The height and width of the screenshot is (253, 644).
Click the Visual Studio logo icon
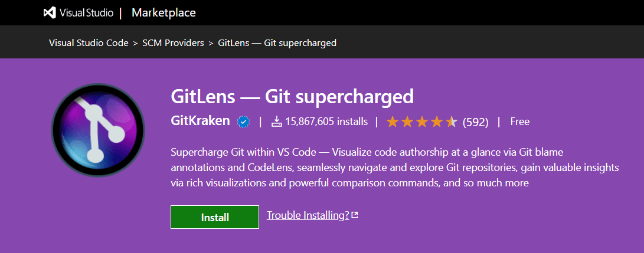pyautogui.click(x=50, y=13)
